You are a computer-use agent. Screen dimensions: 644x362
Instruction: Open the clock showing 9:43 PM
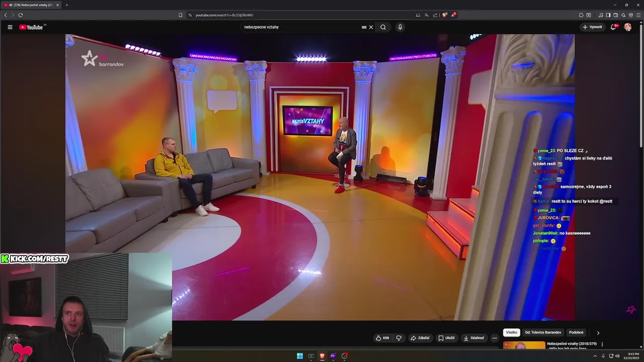(x=631, y=356)
